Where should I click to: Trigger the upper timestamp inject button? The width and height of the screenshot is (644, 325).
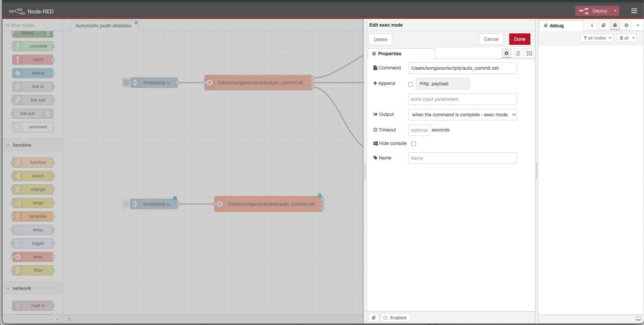tap(126, 83)
